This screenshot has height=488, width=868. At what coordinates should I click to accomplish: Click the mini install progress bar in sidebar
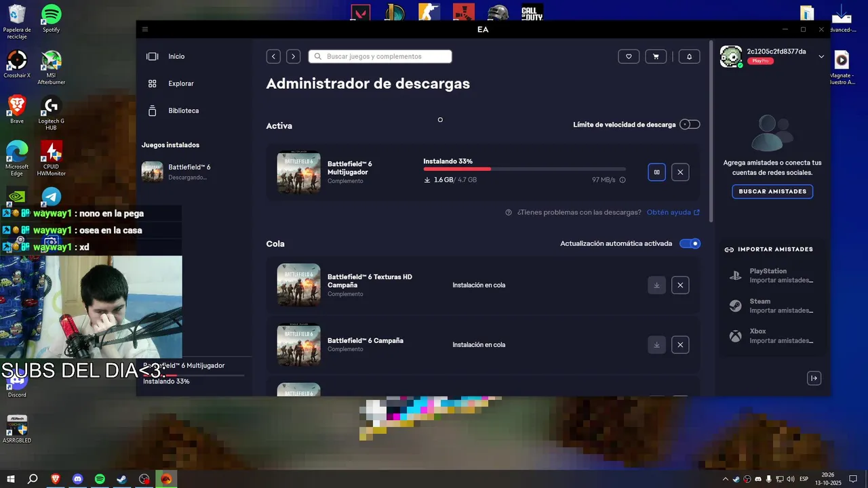[193, 375]
